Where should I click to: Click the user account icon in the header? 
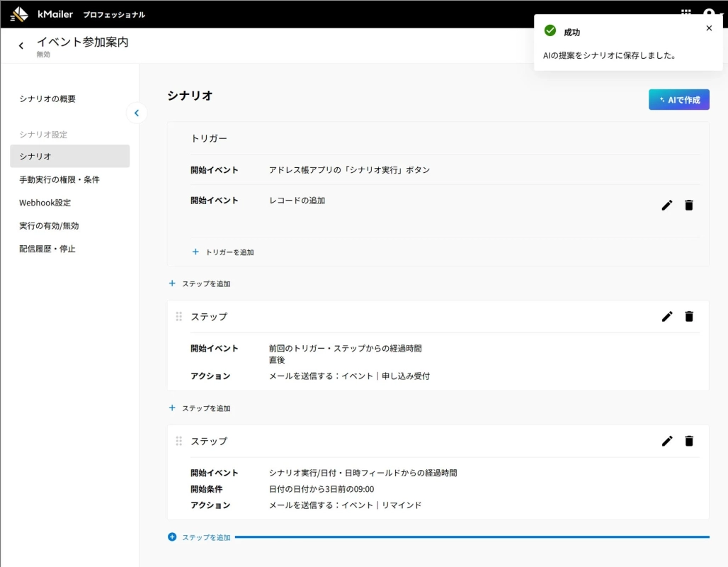point(710,12)
